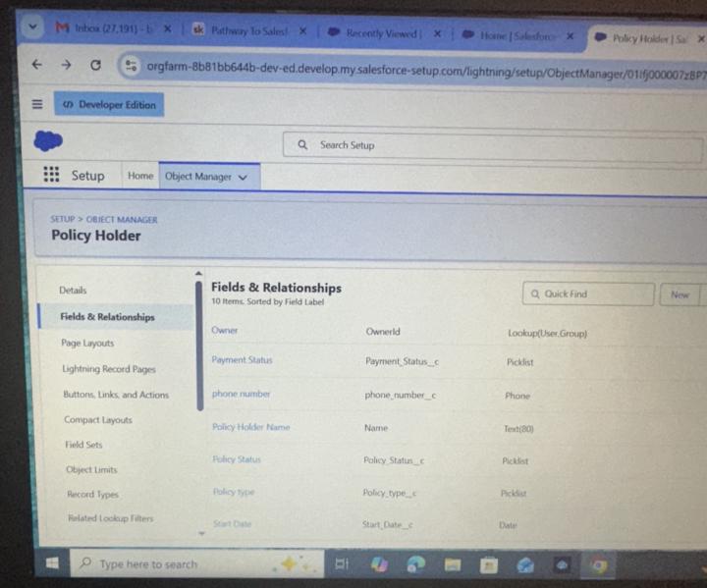Open the Payment Status field link
707x588 pixels.
(243, 360)
